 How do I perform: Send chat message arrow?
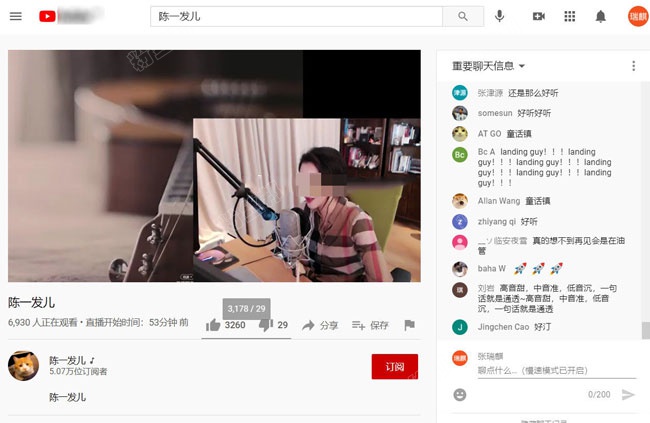628,394
